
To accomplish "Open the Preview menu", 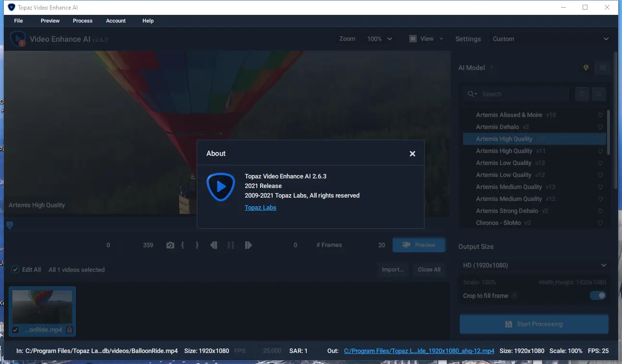I will point(50,21).
